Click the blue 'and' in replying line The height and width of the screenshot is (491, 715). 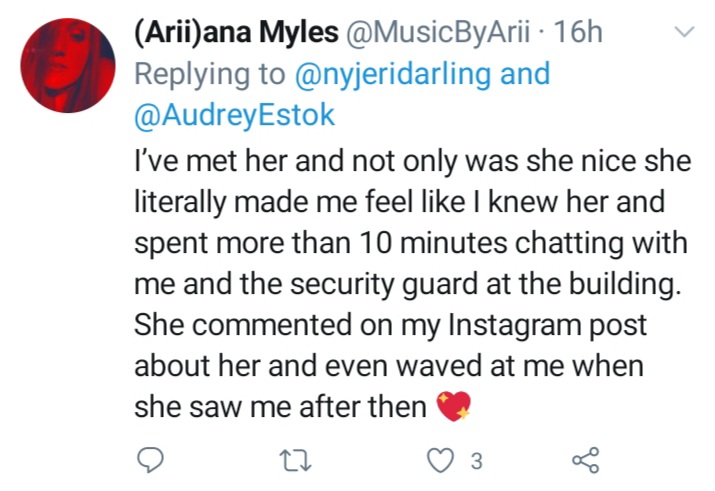(x=525, y=74)
